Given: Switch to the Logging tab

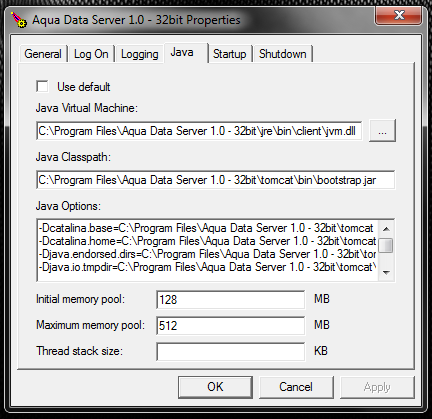Looking at the screenshot, I should point(139,54).
